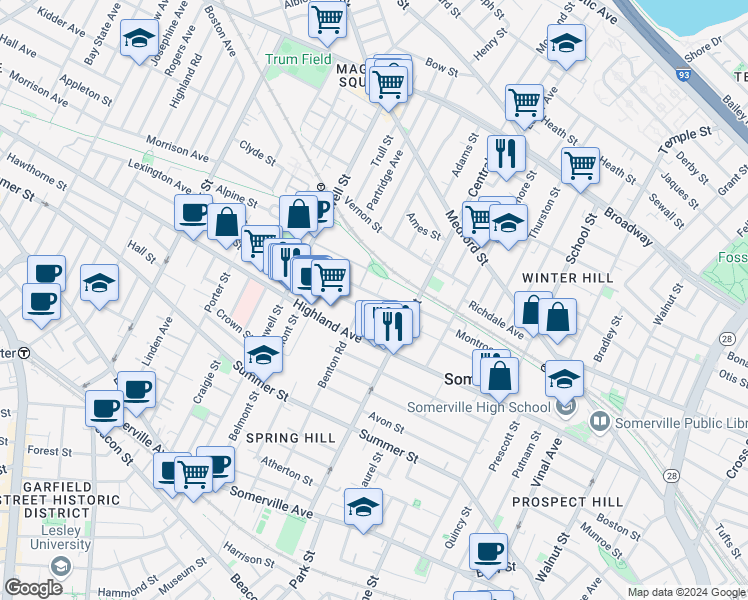Click the "School St" street label
This screenshot has width=748, height=600.
click(x=581, y=238)
